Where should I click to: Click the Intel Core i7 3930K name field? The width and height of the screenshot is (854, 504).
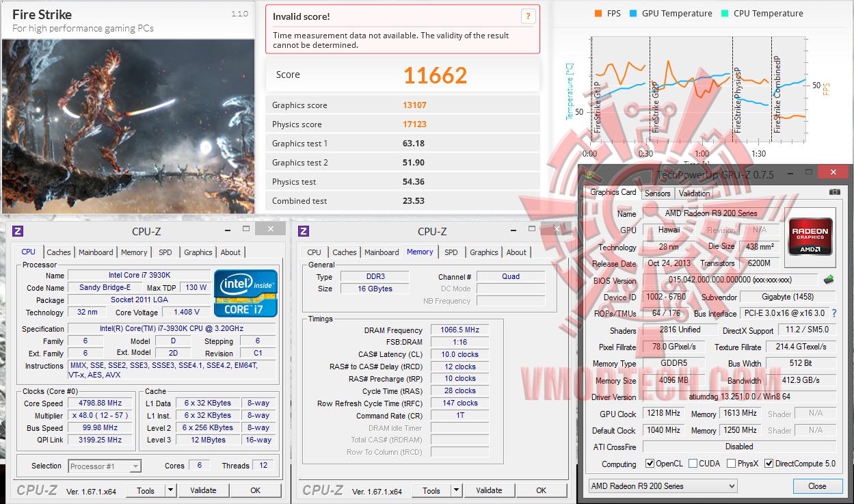tap(138, 276)
